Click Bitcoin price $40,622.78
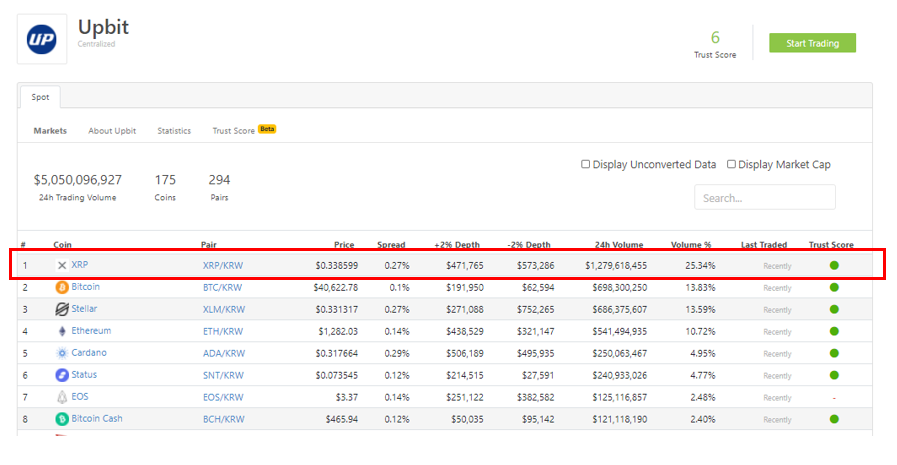This screenshot has width=897, height=465. point(335,288)
